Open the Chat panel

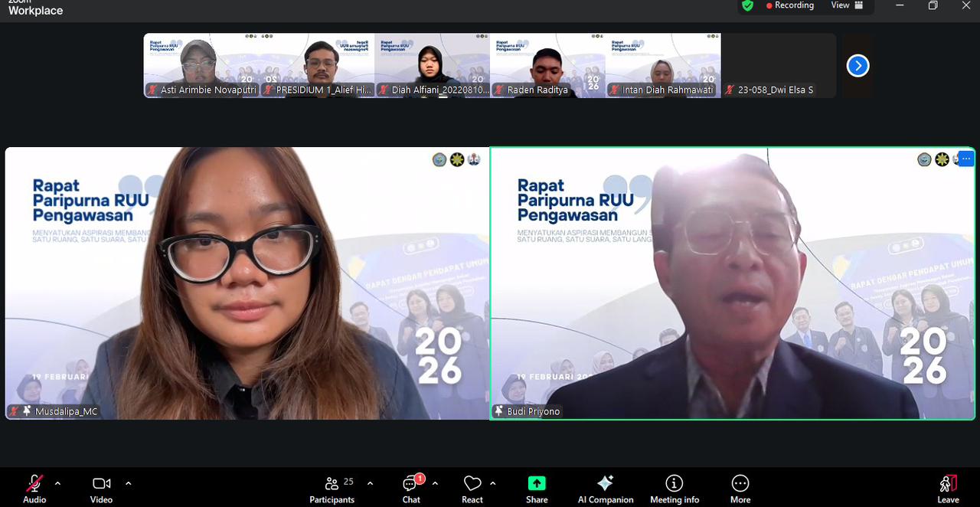411,488
